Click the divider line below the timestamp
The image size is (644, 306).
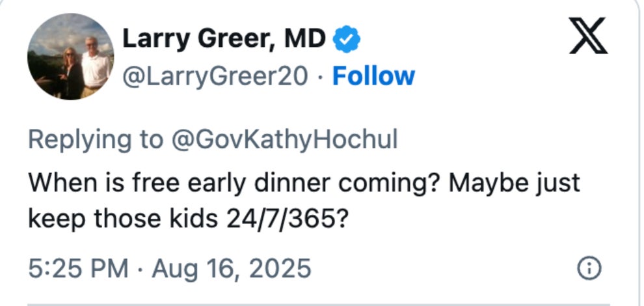pyautogui.click(x=319, y=303)
